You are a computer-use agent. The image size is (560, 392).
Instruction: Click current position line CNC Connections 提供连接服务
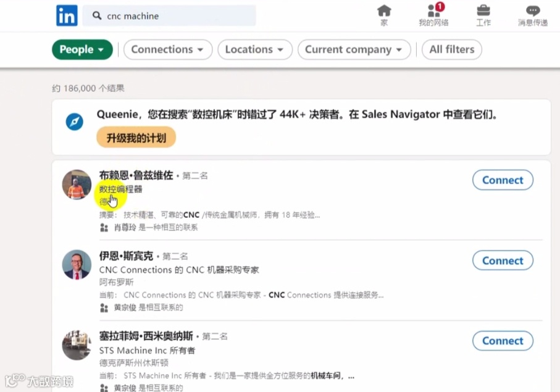click(x=326, y=295)
